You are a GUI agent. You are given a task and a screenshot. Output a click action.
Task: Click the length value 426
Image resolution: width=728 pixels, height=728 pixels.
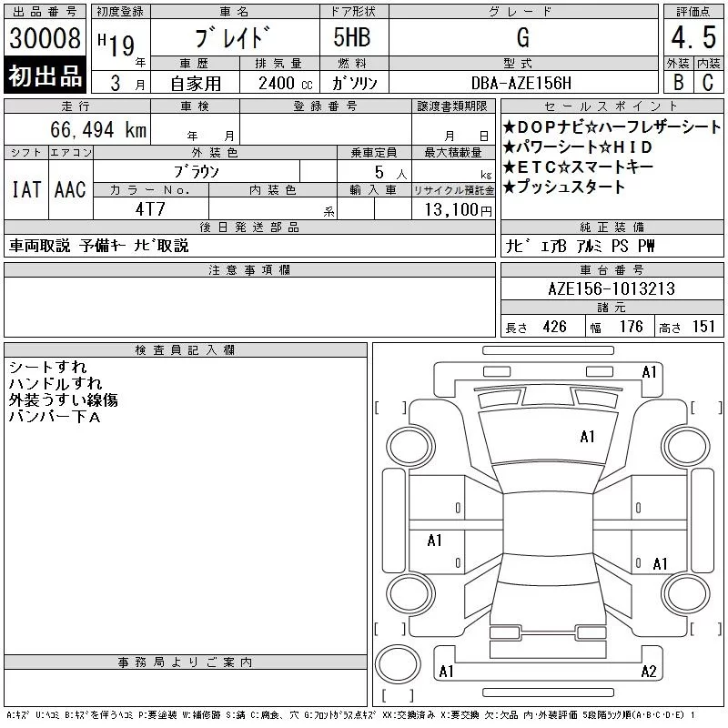555,327
